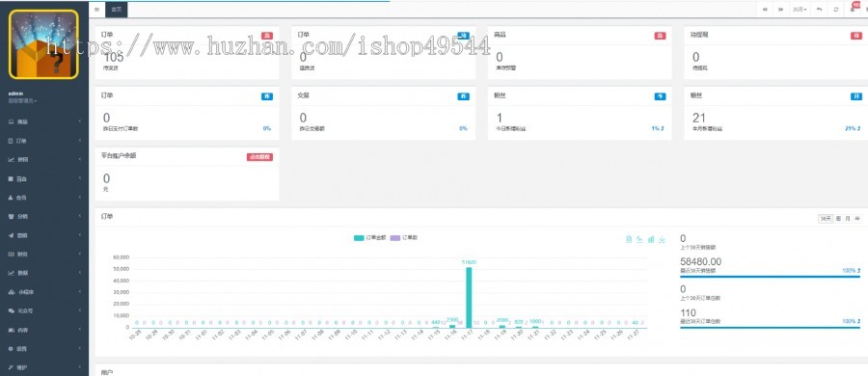
Task: Open the 拼团 sidebar menu label
Action: [x=23, y=159]
